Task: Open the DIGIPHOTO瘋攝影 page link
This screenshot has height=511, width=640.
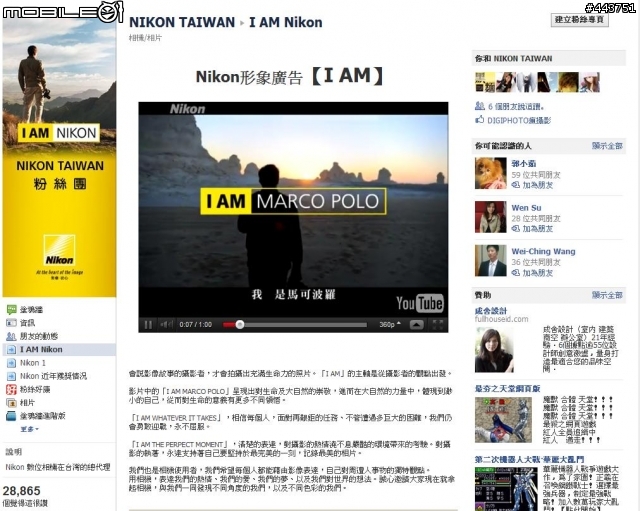Action: pyautogui.click(x=519, y=120)
